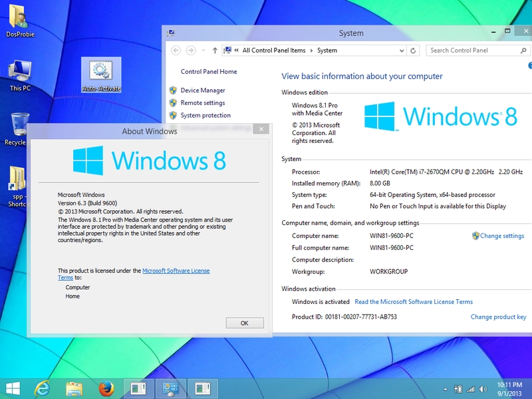Open File Explorer from the taskbar

[x=74, y=389]
